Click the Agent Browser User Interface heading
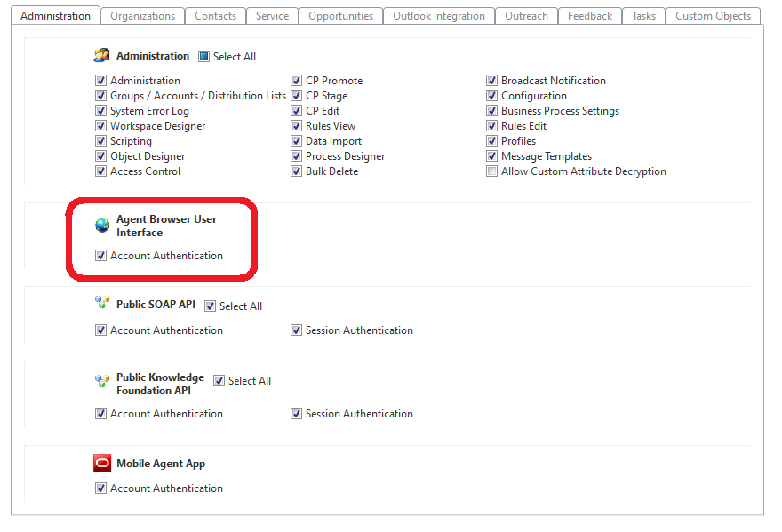 (166, 226)
